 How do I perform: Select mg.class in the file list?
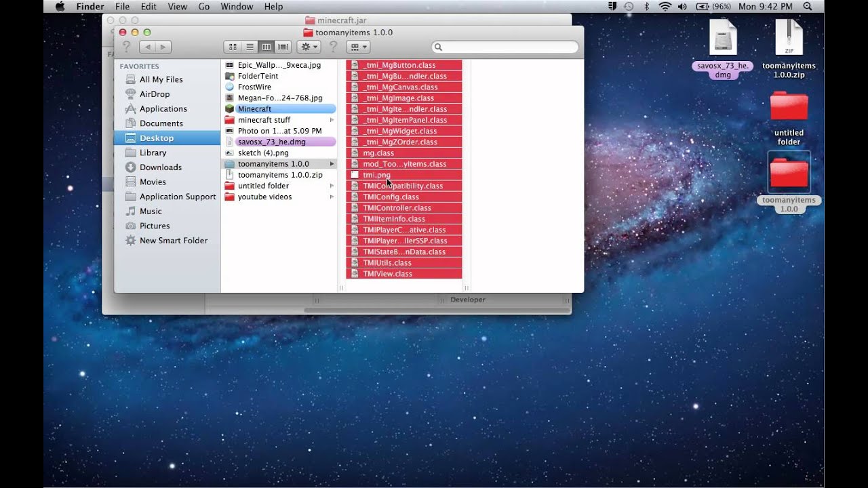pos(404,153)
